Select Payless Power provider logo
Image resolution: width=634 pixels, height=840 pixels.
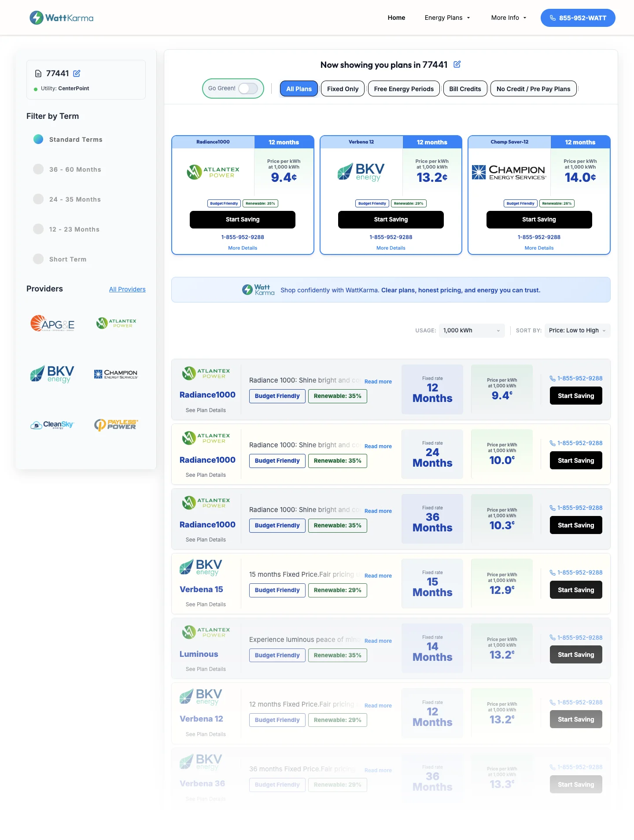[116, 425]
